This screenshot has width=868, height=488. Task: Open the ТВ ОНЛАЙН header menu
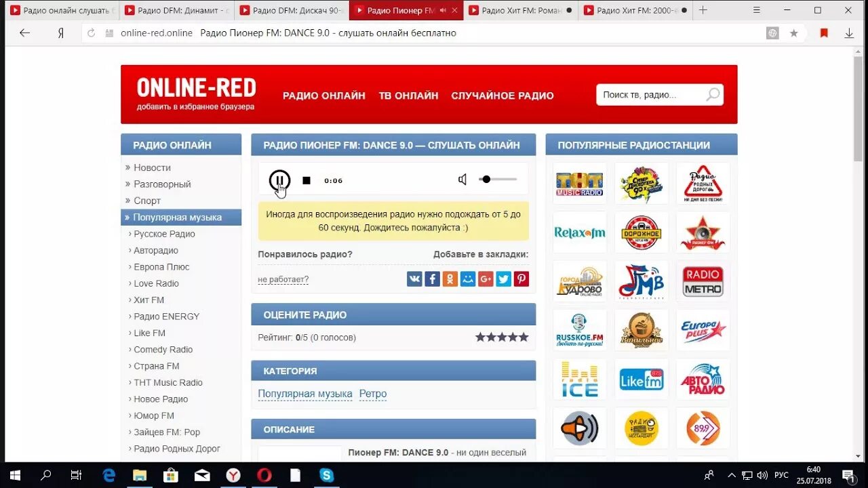click(x=408, y=96)
